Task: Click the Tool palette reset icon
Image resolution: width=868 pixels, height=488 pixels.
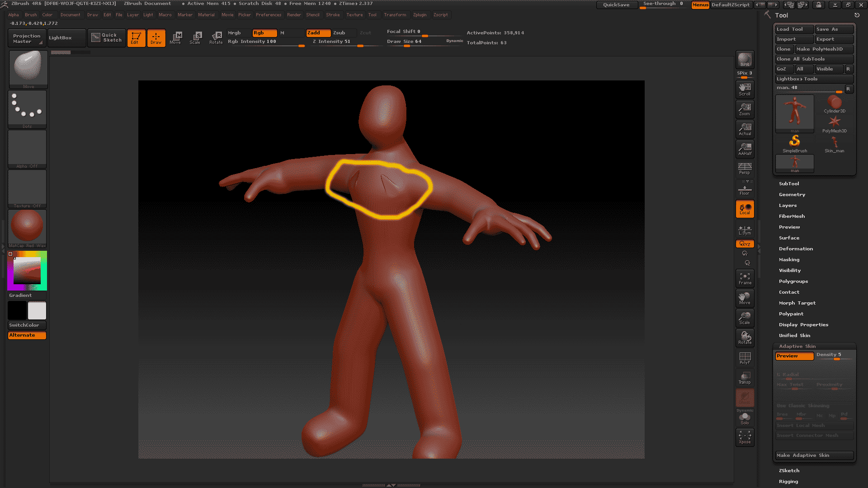Action: coord(857,15)
